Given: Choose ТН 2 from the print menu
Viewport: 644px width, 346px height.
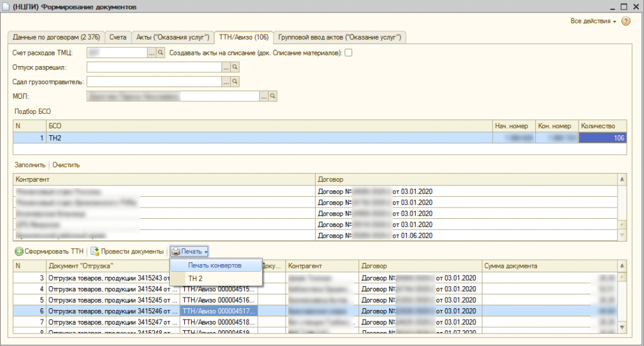Looking at the screenshot, I should 196,278.
